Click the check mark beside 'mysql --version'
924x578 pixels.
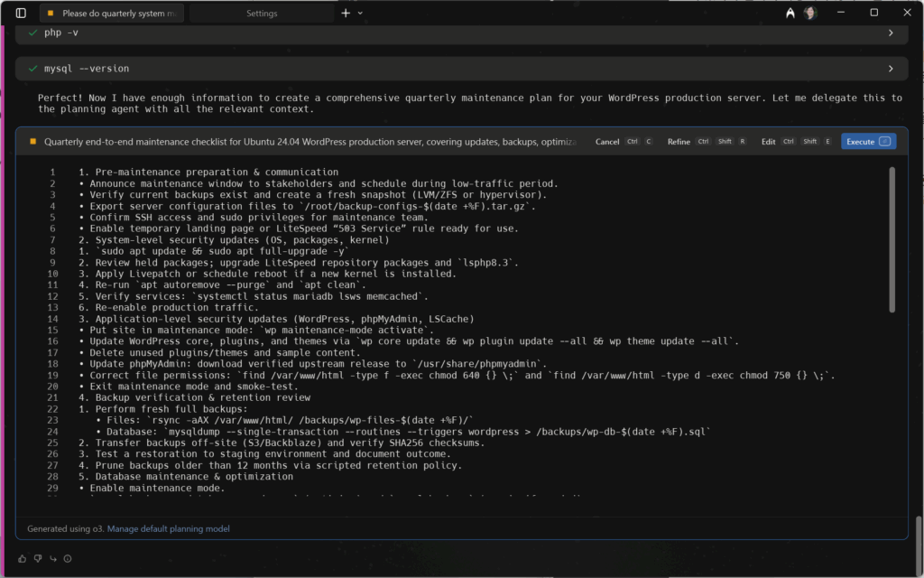[33, 69]
